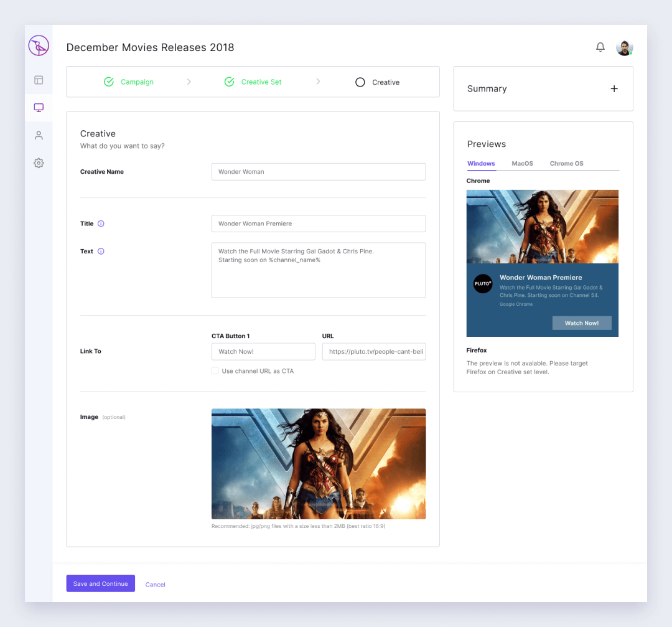Click the Previews heading

tap(487, 144)
